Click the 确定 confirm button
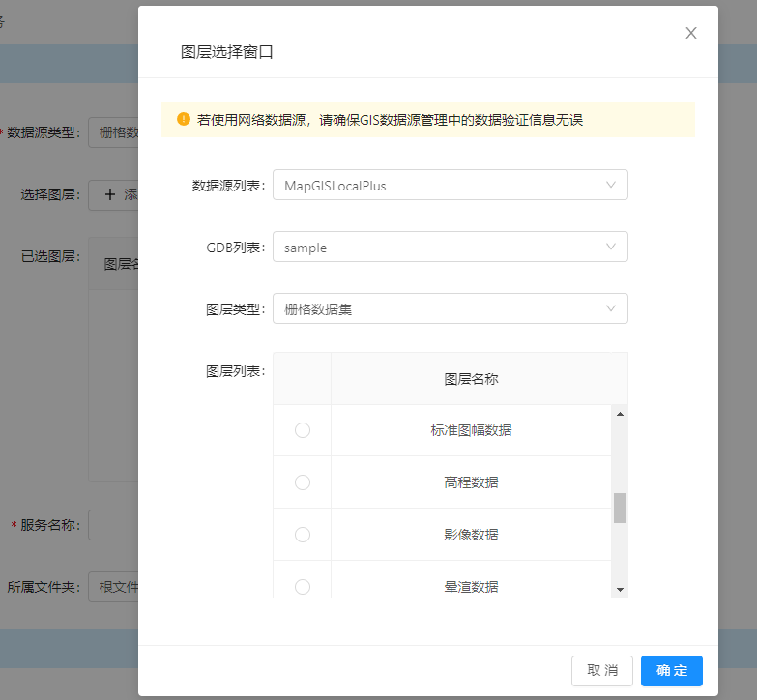Image resolution: width=757 pixels, height=700 pixels. 671,671
